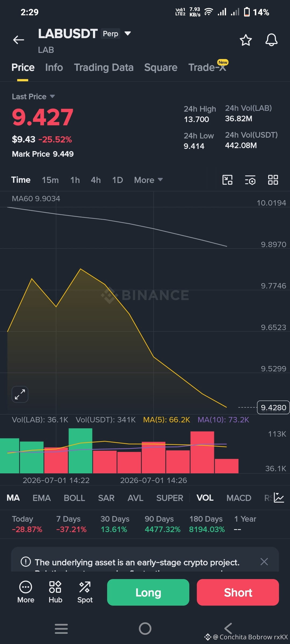The width and height of the screenshot is (290, 644).
Task: Open Android recent apps button
Action: click(61, 629)
